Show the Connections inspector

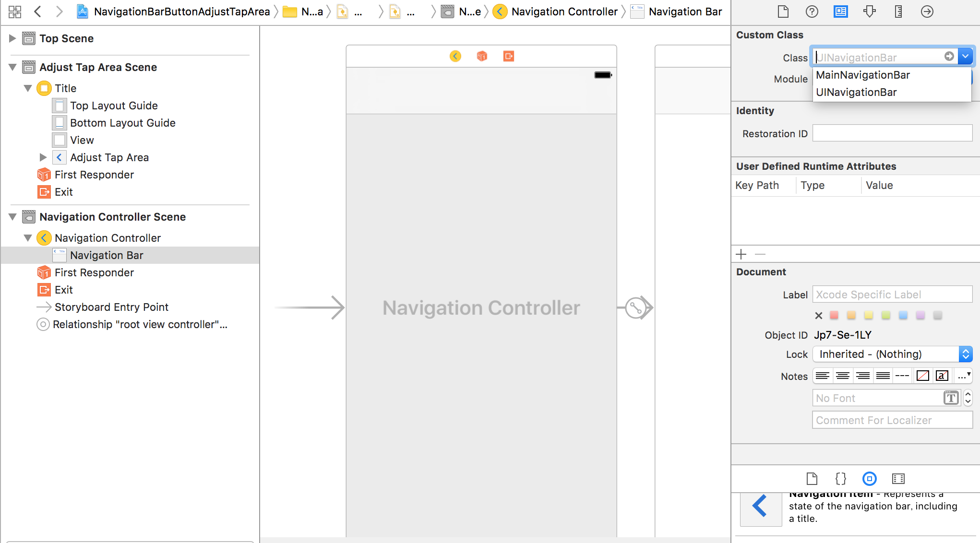pyautogui.click(x=927, y=12)
